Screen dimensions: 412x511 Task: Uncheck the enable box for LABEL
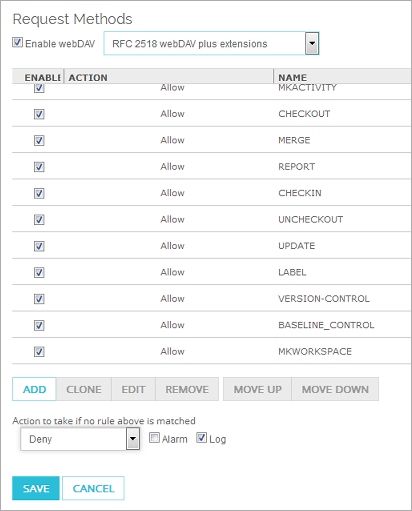pyautogui.click(x=39, y=272)
